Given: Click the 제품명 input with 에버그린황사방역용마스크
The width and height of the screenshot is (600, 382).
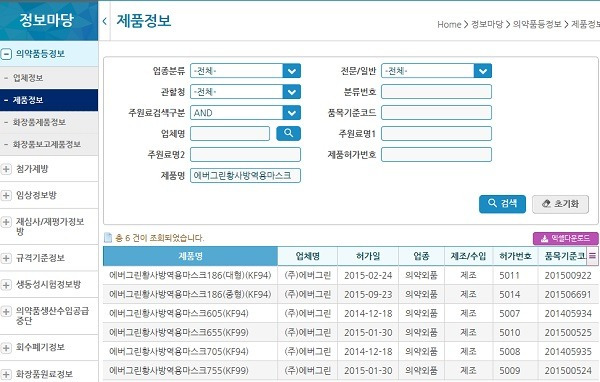Looking at the screenshot, I should point(245,176).
